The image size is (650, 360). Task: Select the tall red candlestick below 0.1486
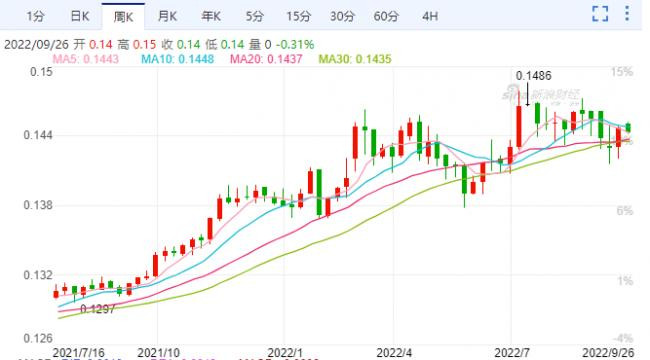pos(519,126)
